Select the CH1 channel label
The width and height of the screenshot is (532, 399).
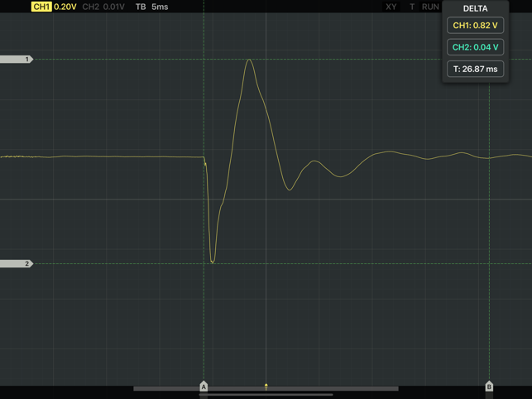[41, 7]
